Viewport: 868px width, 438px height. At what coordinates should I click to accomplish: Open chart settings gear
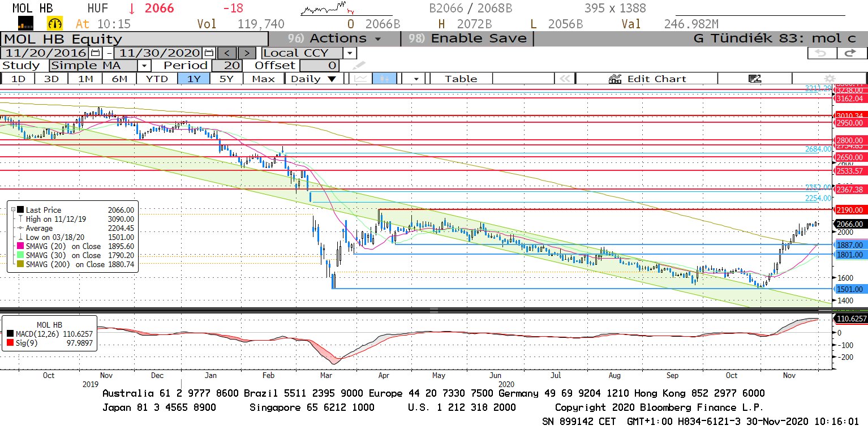point(830,79)
